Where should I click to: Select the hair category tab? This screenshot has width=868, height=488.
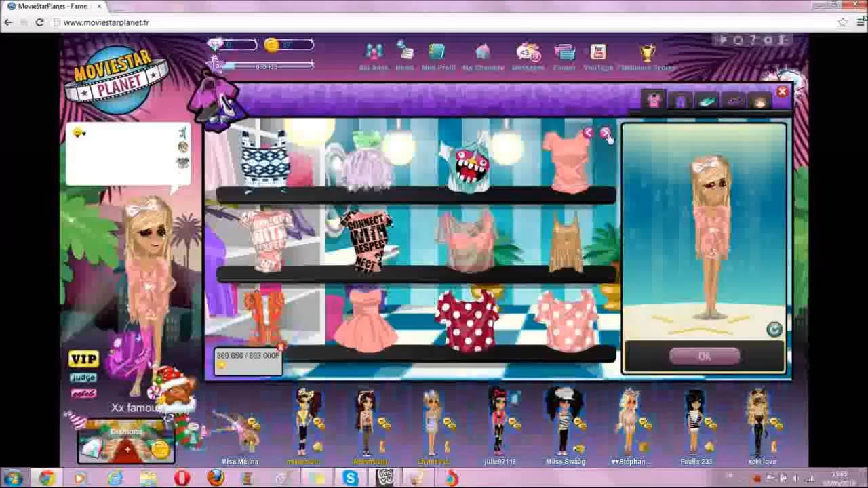(759, 101)
